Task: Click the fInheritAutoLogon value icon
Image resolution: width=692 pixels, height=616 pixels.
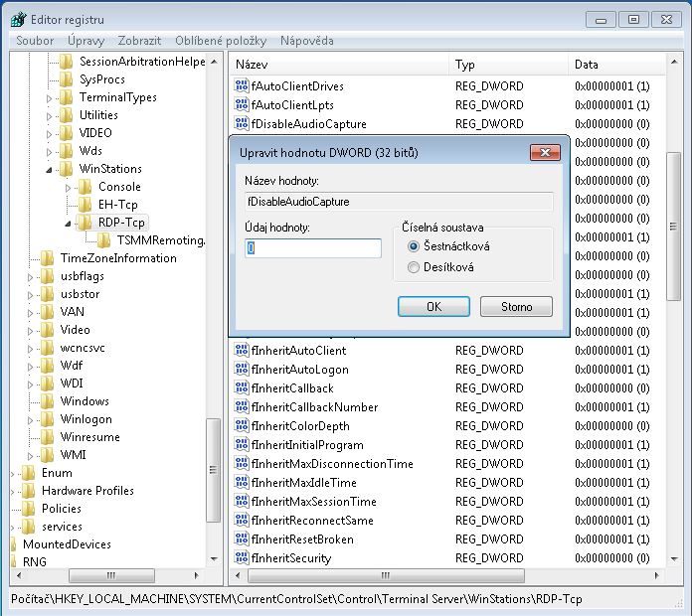Action: [242, 370]
